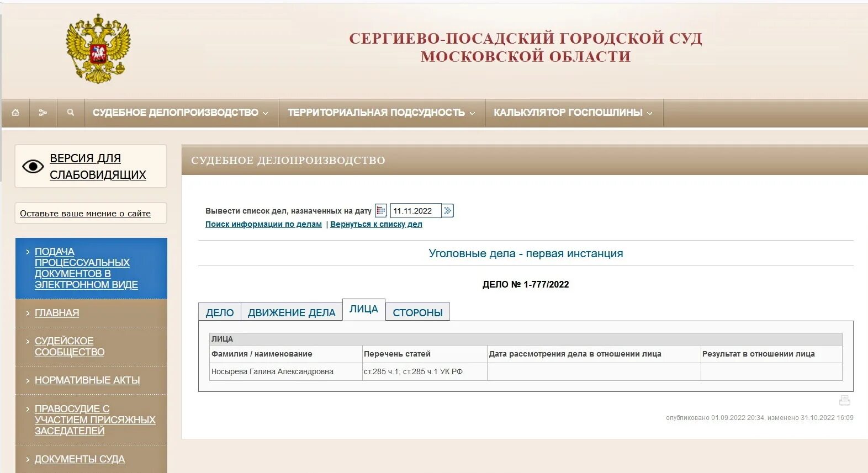Switch to the ДВИЖЕНИЕ ДЕЛА tab
The width and height of the screenshot is (868, 473).
[x=292, y=312]
